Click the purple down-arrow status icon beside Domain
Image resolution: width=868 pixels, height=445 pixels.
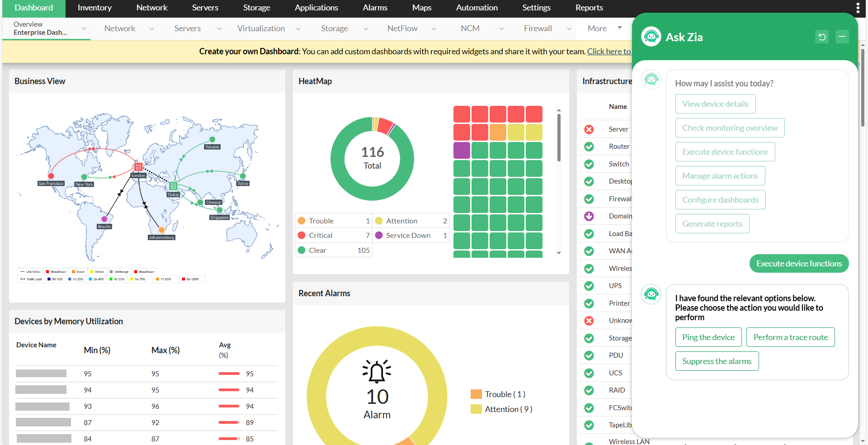[x=589, y=216]
